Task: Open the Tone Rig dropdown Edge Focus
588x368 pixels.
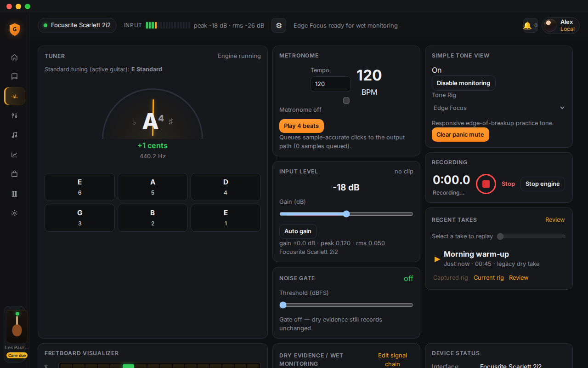Action: point(499,108)
